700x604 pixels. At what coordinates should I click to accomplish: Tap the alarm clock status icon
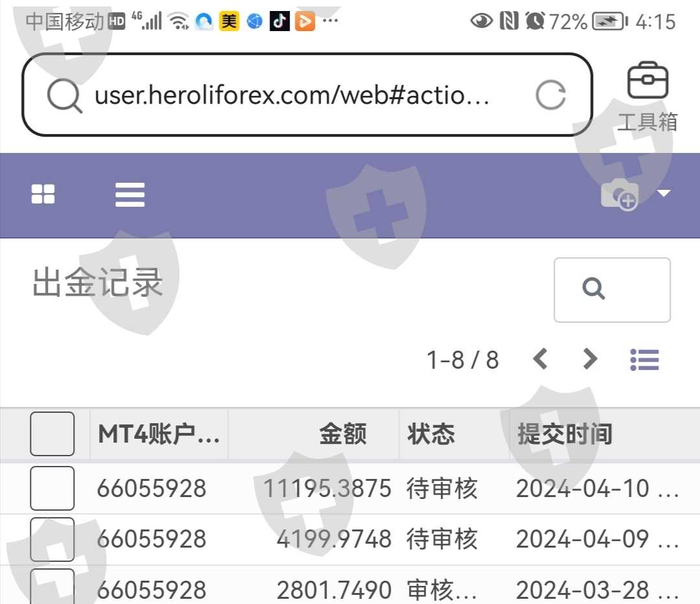pyautogui.click(x=535, y=21)
